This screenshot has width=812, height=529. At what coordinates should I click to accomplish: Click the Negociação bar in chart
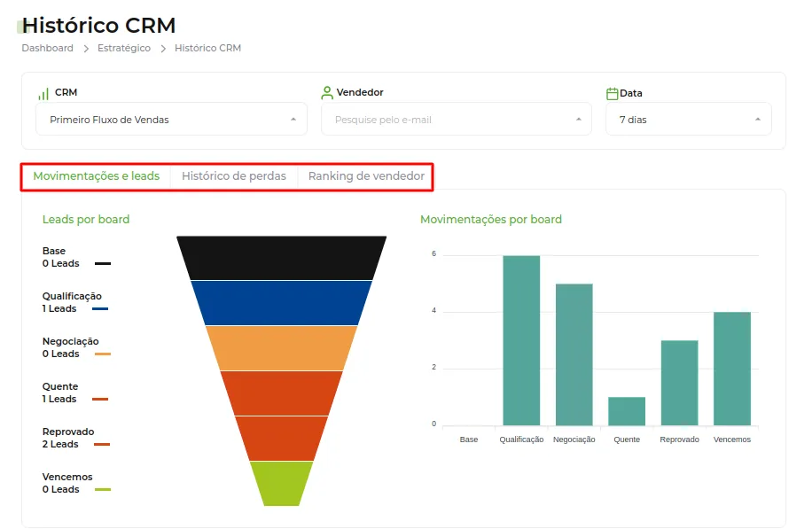tap(574, 354)
